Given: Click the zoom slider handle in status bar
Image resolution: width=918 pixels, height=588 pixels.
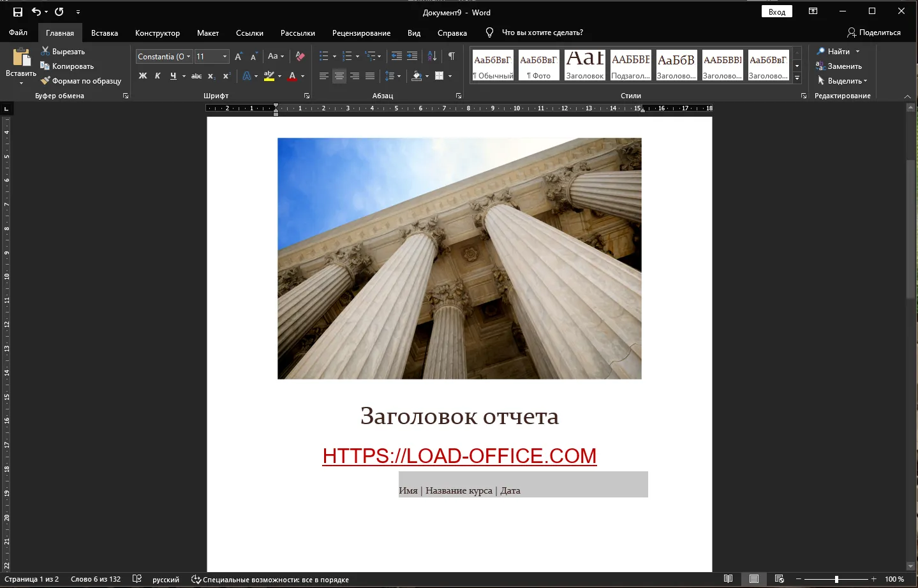Looking at the screenshot, I should click(x=836, y=579).
